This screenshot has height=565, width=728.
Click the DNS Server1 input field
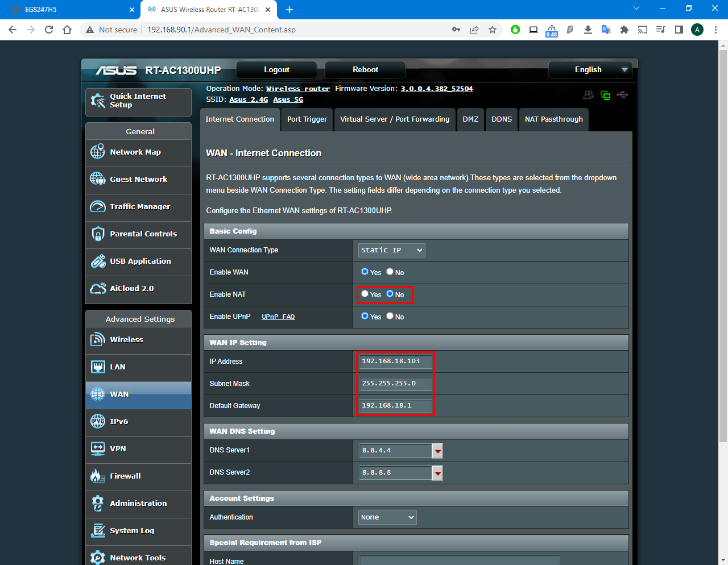coord(396,451)
